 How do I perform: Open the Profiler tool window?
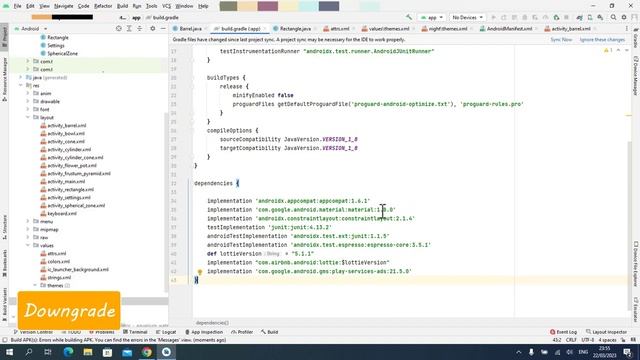click(x=242, y=332)
